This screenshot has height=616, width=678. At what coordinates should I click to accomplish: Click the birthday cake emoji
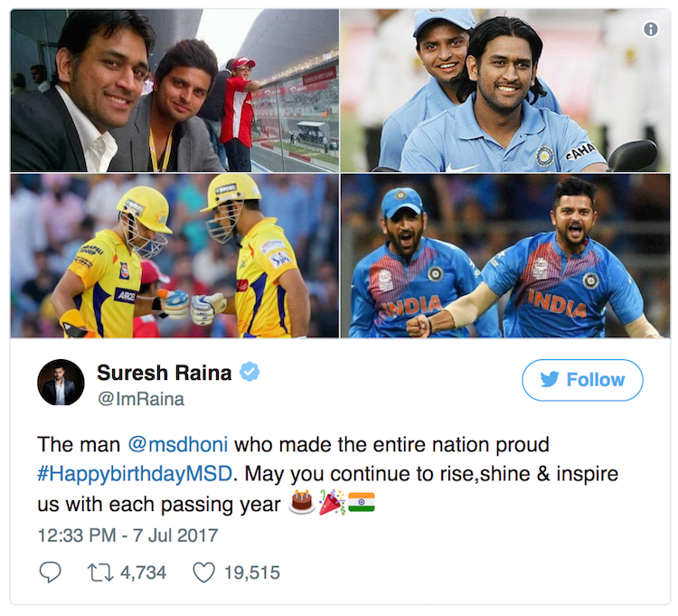tap(301, 502)
